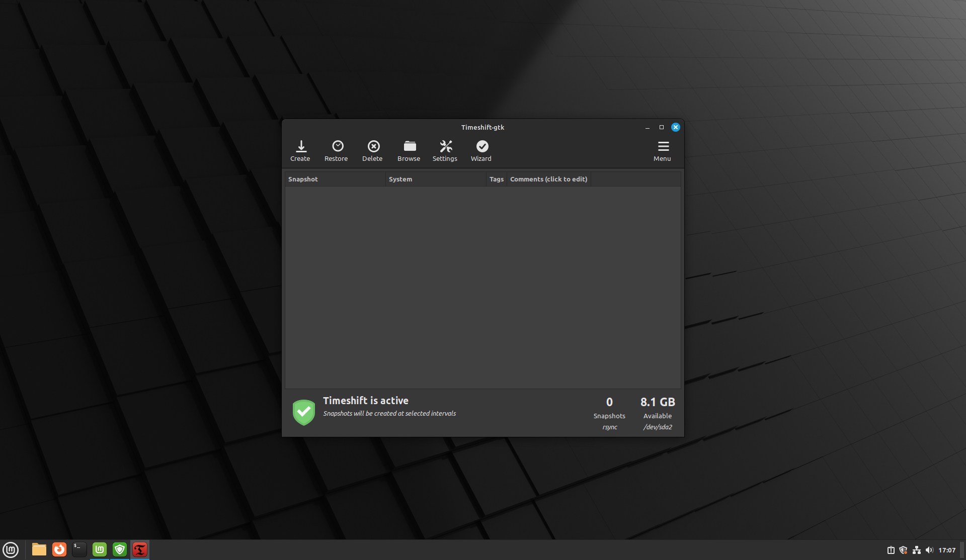Open the Terminal from the panel

79,549
